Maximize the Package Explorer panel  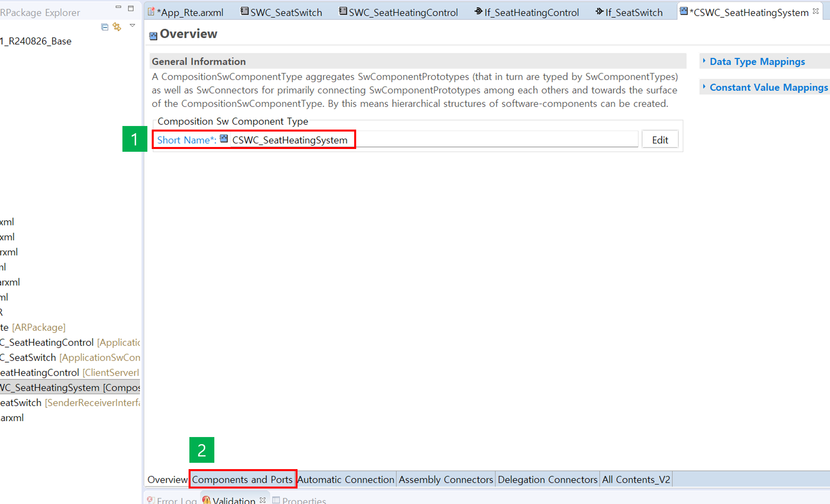[131, 8]
